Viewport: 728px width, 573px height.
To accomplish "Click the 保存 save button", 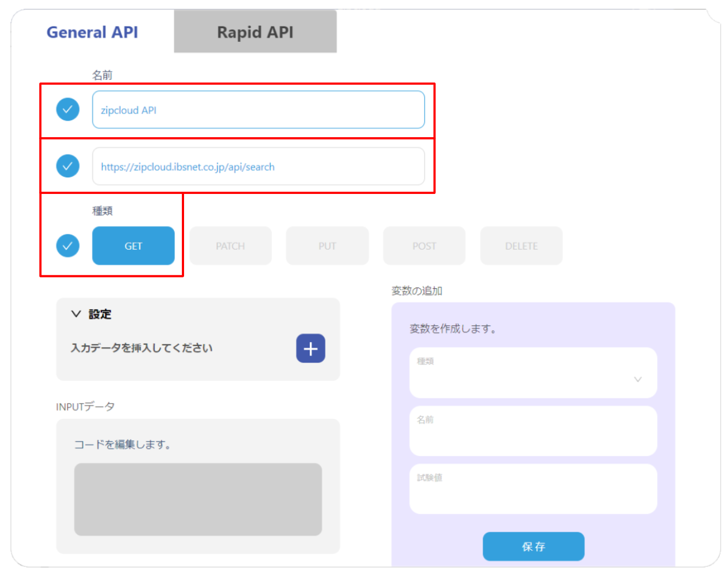I will 533,547.
